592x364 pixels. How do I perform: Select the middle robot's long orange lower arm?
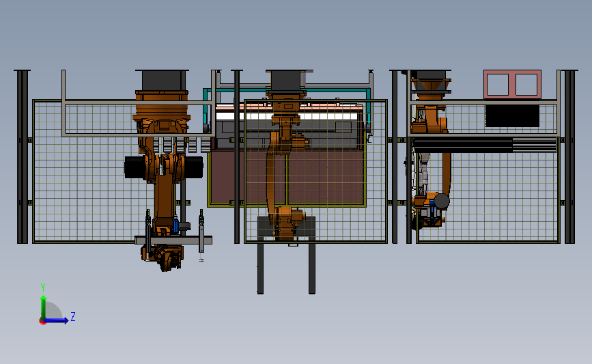272,178
